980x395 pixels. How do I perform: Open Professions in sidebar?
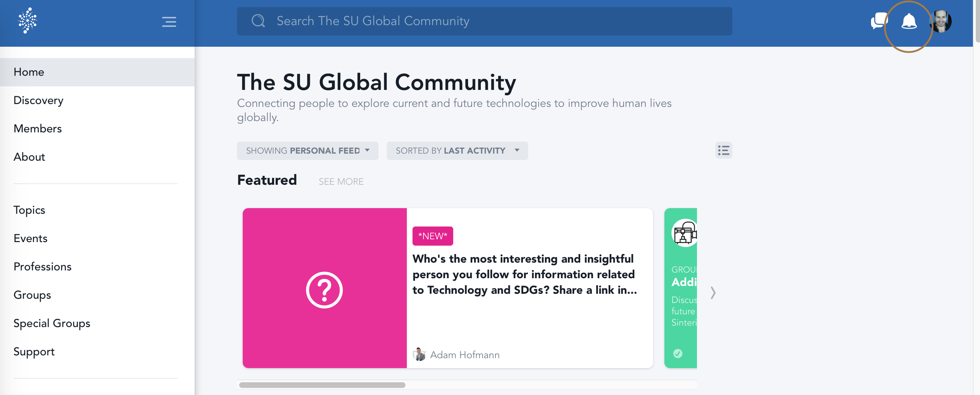point(97,267)
